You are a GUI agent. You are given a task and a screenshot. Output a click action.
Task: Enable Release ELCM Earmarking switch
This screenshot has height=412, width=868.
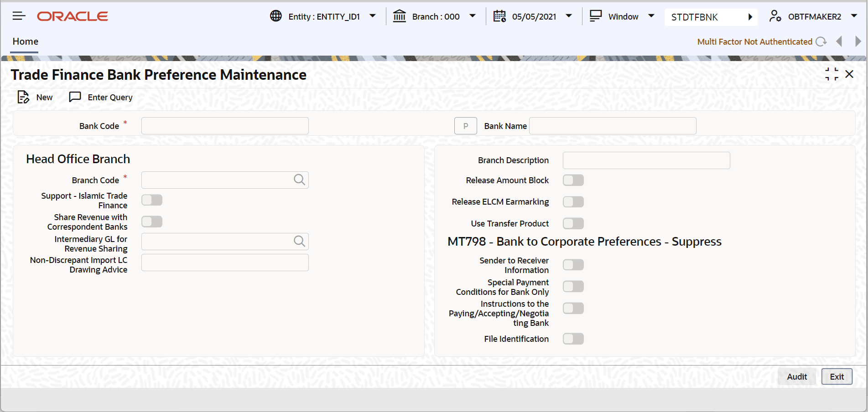point(573,201)
